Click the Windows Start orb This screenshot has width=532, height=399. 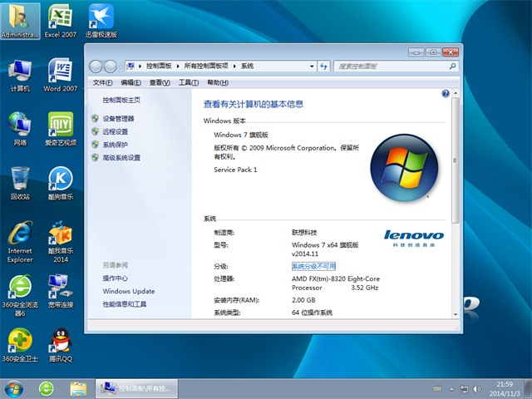click(14, 387)
